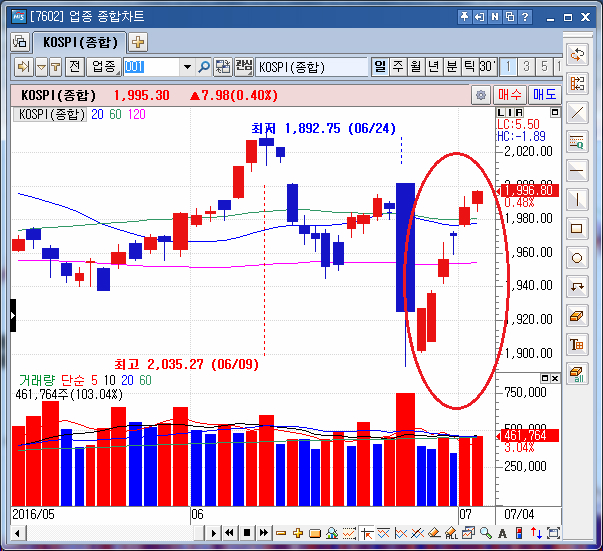603x551 pixels.
Task: Open the code 001 dropdown arrow
Action: (x=187, y=67)
